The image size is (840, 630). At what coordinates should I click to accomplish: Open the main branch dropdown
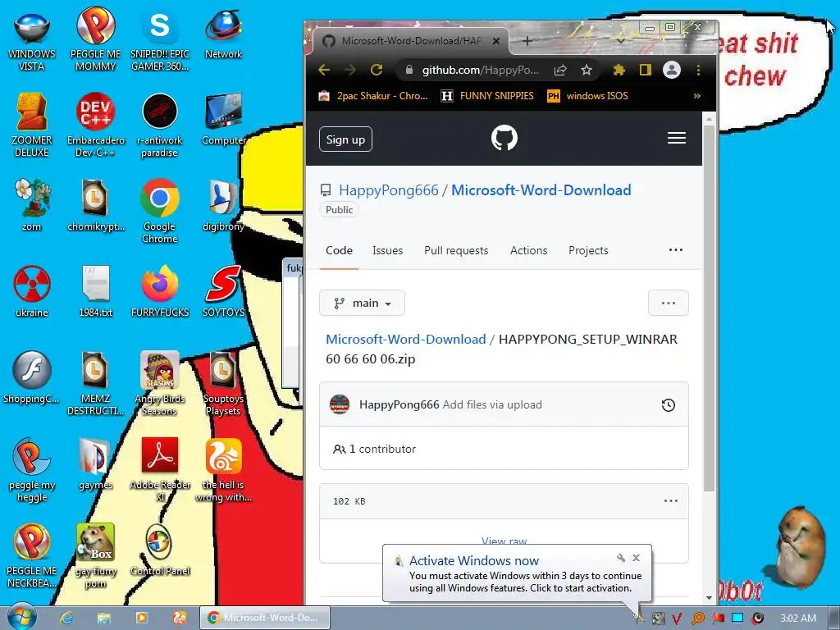click(x=362, y=304)
